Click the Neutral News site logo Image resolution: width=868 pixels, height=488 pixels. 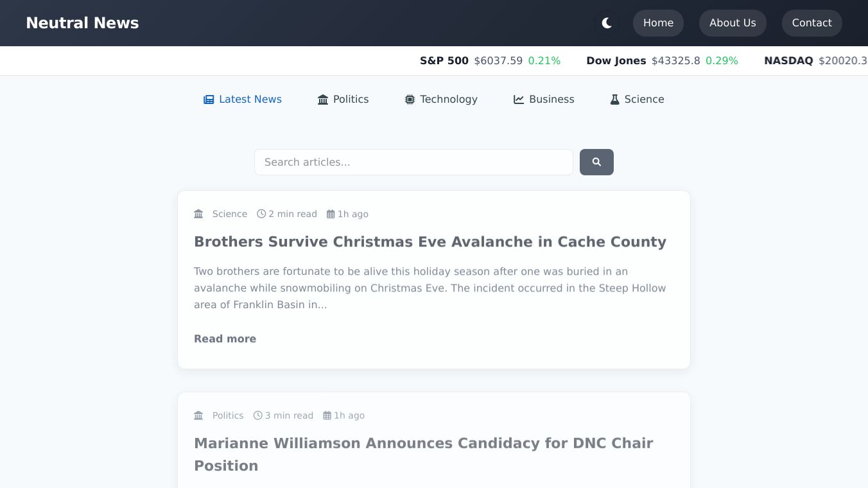pyautogui.click(x=82, y=23)
